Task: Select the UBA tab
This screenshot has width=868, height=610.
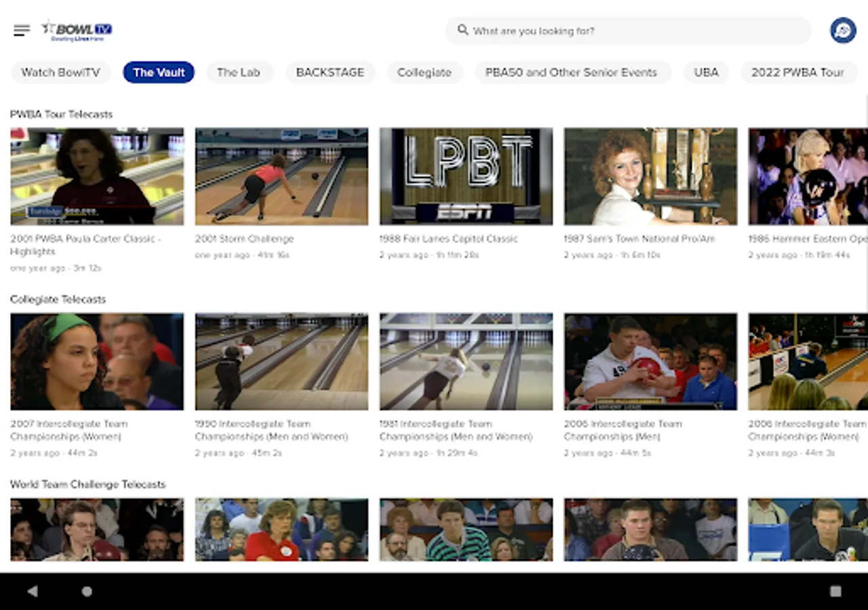Action: pyautogui.click(x=706, y=73)
